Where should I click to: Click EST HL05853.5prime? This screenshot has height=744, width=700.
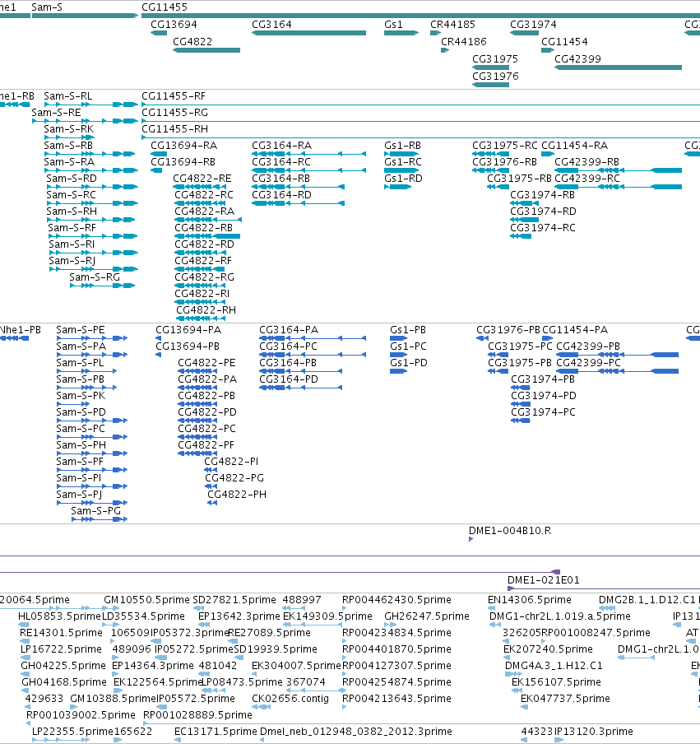59,616
